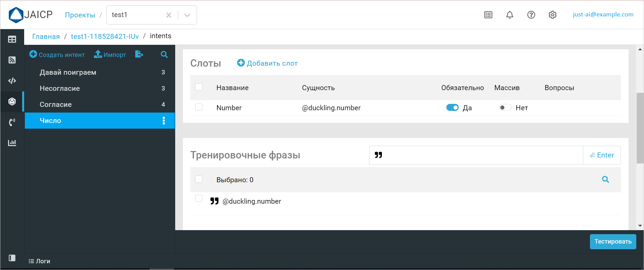Search training phrases magnifier icon
644x270 pixels.
pos(605,180)
